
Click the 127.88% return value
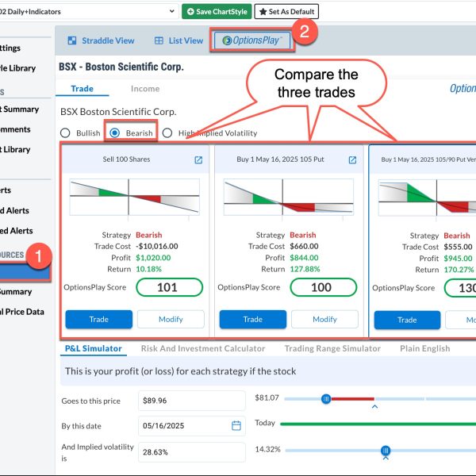pos(305,269)
